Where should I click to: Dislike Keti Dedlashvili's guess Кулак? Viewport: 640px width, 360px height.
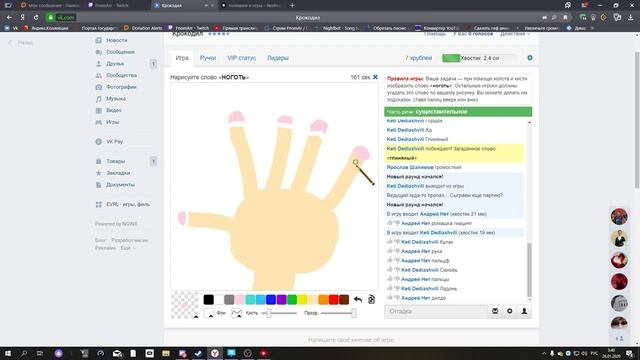click(x=397, y=242)
